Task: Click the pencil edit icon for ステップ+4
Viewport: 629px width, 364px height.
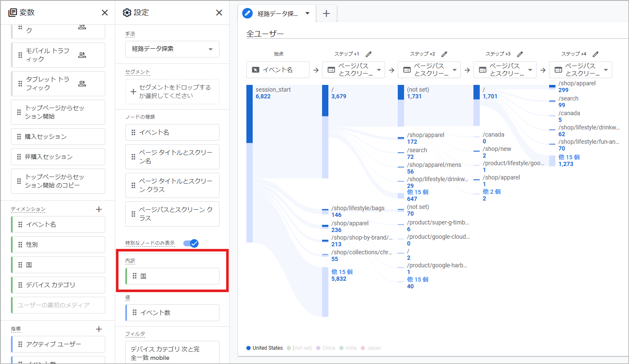Action: pyautogui.click(x=596, y=54)
